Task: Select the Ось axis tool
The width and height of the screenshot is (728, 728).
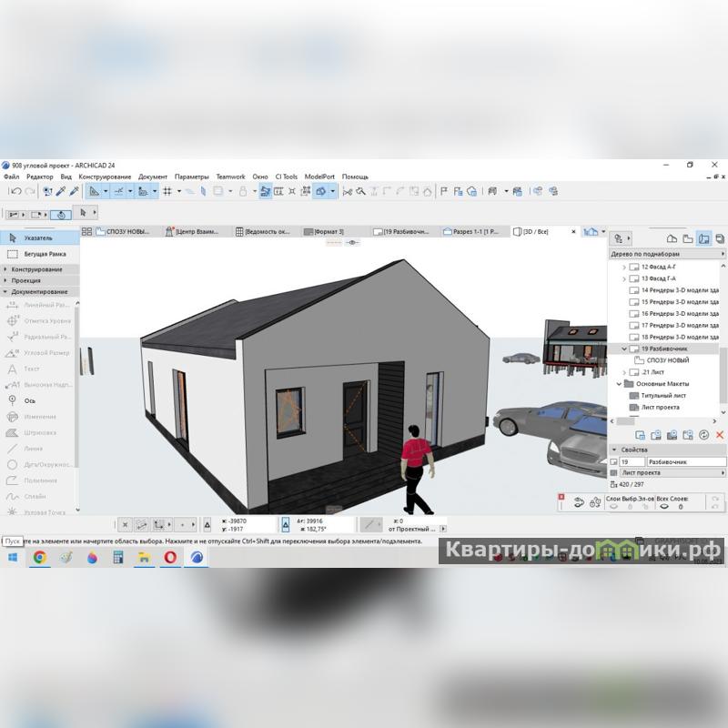Action: click(30, 400)
